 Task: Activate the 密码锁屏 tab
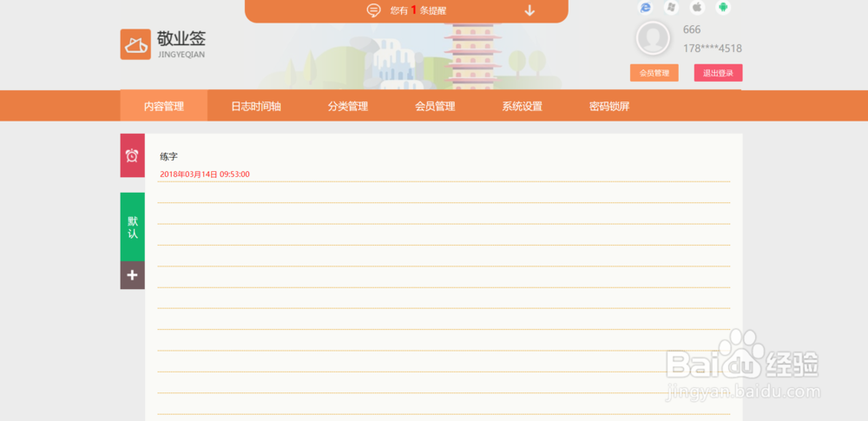tap(609, 107)
